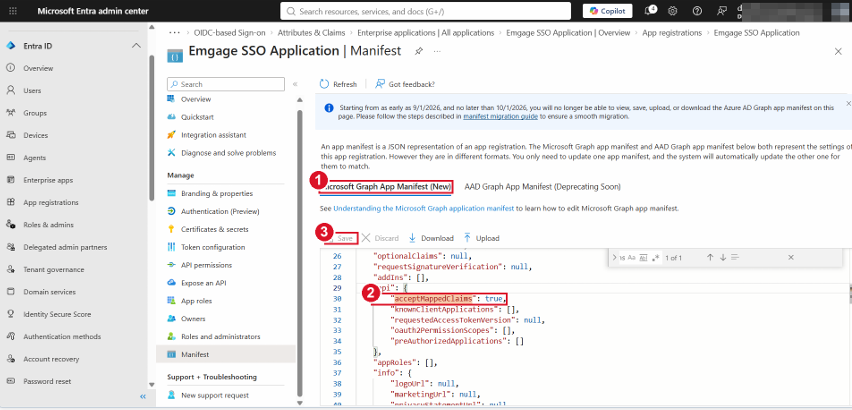Viewport: 852px width, 410px height.
Task: Click the Copilot button
Action: (x=607, y=11)
